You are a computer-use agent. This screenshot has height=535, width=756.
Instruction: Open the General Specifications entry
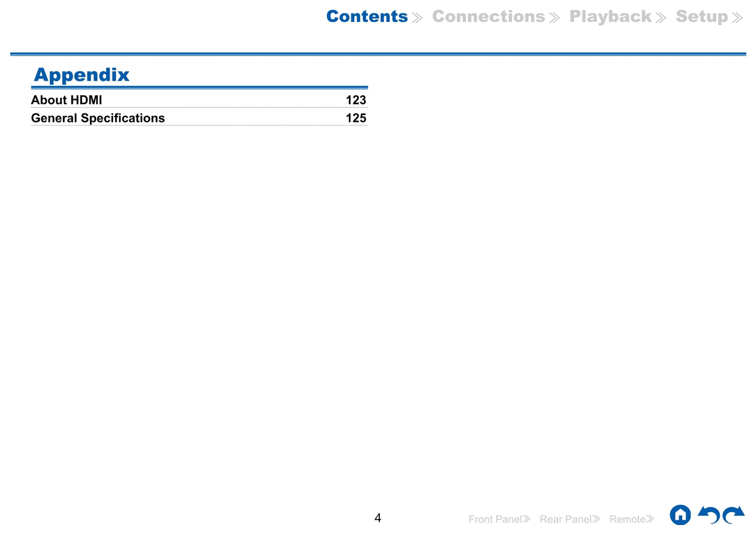pos(98,118)
